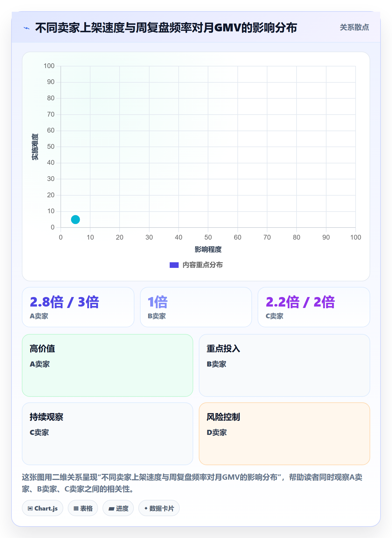Click the 重点投入 quadrant heading

223,349
